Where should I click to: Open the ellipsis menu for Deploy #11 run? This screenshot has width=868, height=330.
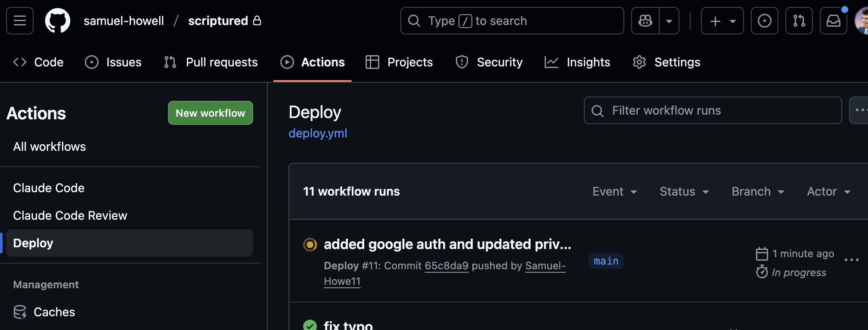click(852, 260)
